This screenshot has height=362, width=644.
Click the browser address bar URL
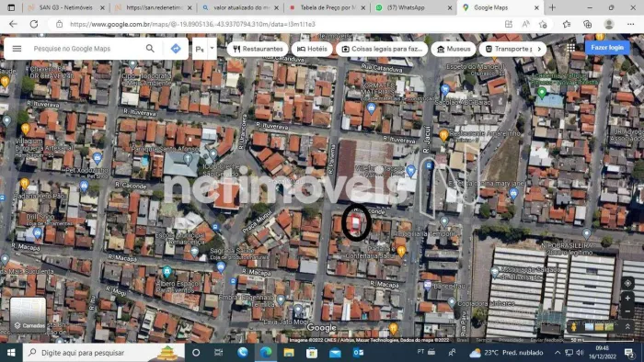coord(192,24)
